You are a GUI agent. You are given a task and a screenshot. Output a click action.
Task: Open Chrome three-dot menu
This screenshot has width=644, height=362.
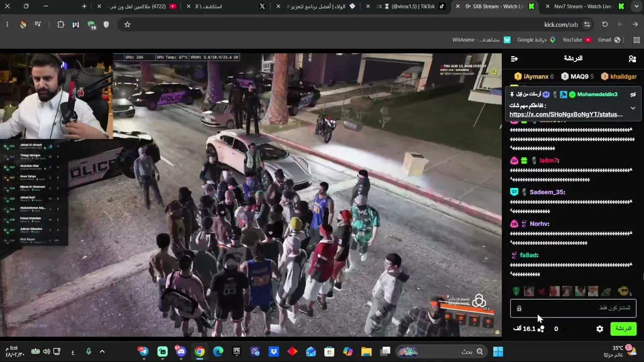[8, 25]
